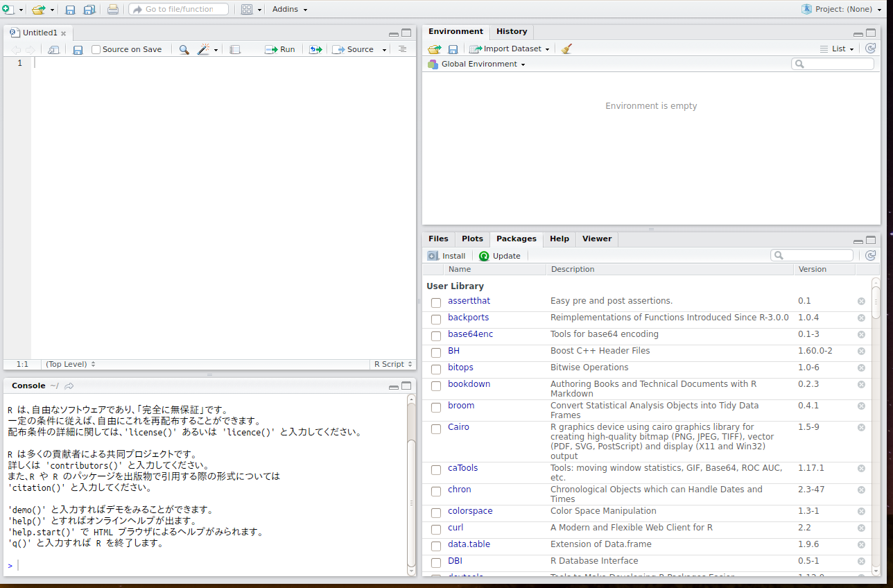Click the Print icon in the main toolbar
The image size is (893, 588).
pos(112,9)
